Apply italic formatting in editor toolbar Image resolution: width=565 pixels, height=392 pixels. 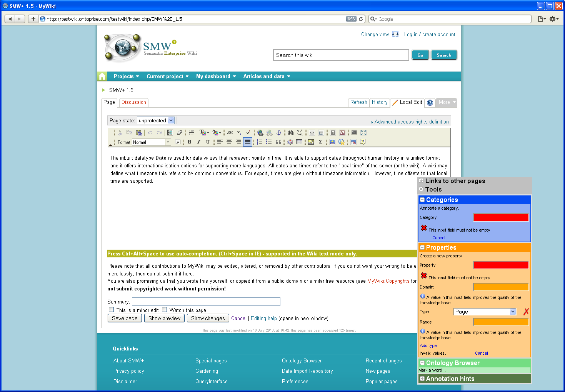pos(198,142)
